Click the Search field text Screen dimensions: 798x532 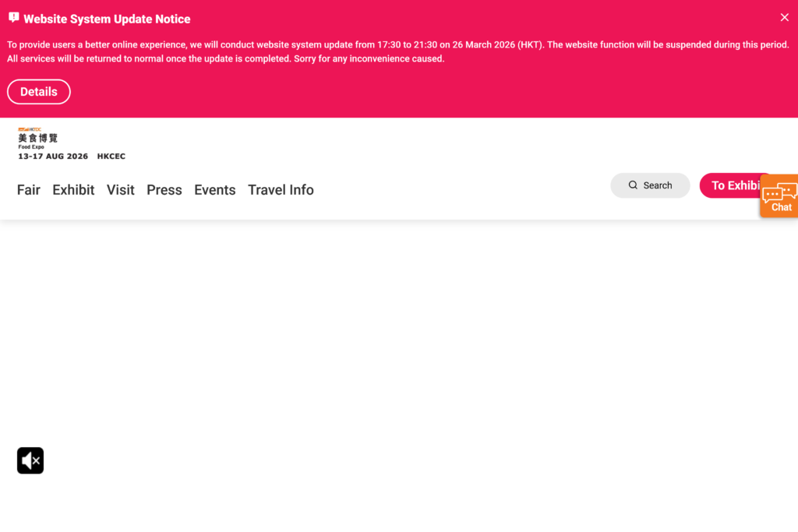click(658, 185)
